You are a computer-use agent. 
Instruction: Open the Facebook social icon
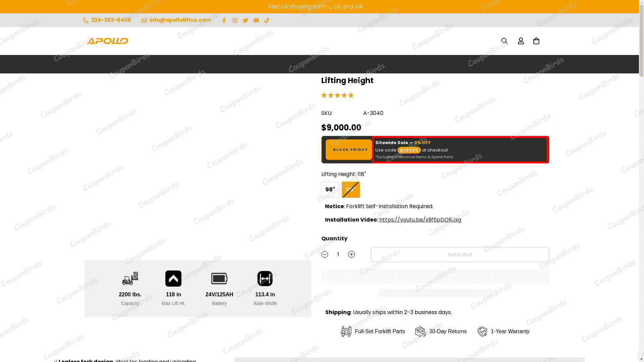click(224, 20)
